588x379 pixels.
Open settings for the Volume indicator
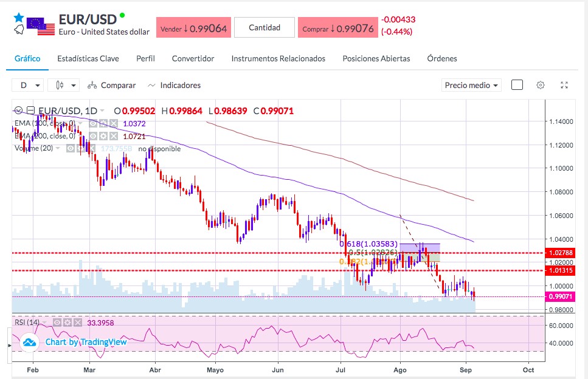pos(80,148)
